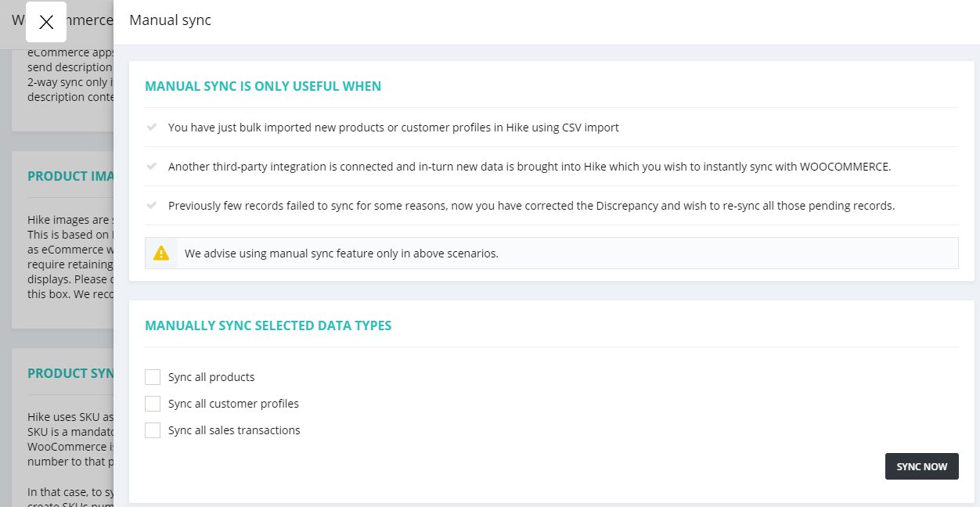Click the 'Sync all sales transactions' label
This screenshot has width=980, height=507.
coord(234,430)
